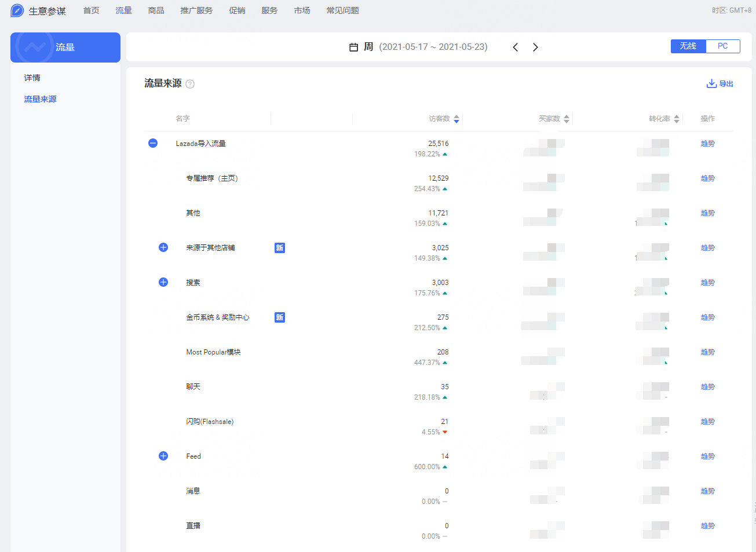This screenshot has width=756, height=552.
Task: Click the help question mark beside 流量来源
Action: click(190, 84)
